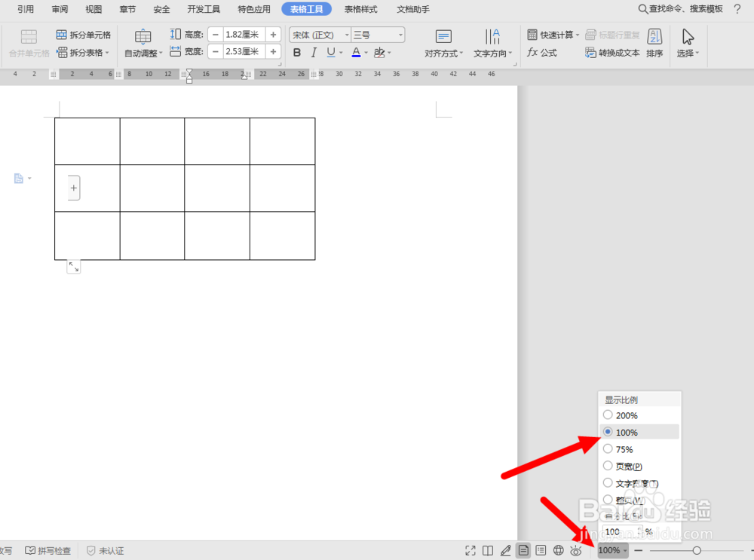The width and height of the screenshot is (754, 560).
Task: Open the Table Style (表格样式) tab
Action: point(360,9)
